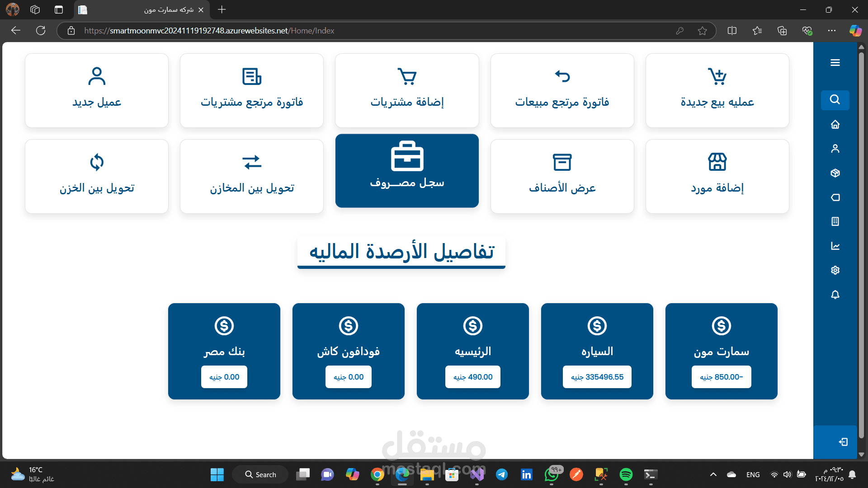The height and width of the screenshot is (488, 868).
Task: Open labels section via sidebar tag icon
Action: coord(835,197)
